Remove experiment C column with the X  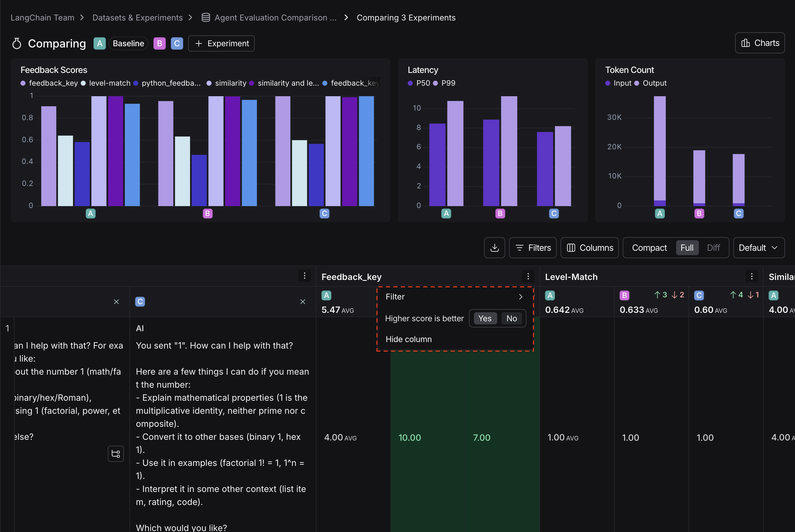coord(302,301)
